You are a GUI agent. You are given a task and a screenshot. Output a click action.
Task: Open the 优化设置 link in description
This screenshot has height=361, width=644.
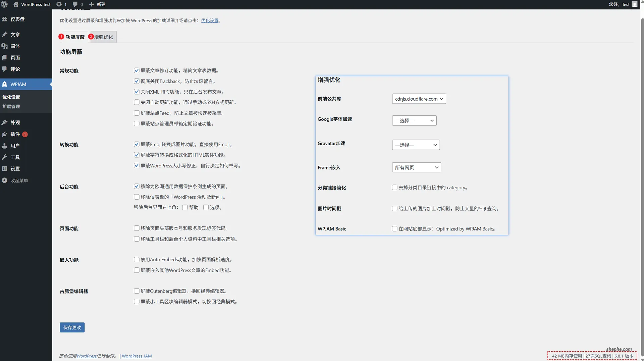209,20
